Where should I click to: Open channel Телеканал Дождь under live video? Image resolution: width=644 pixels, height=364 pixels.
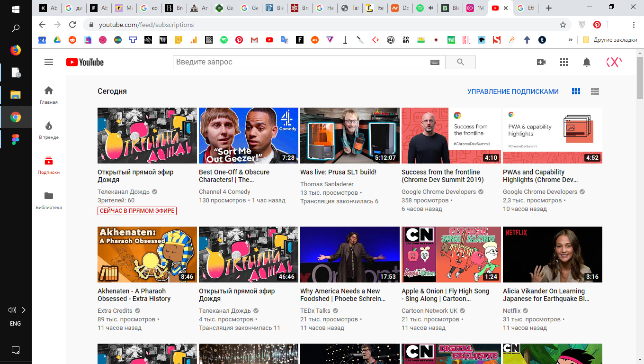[x=124, y=192]
